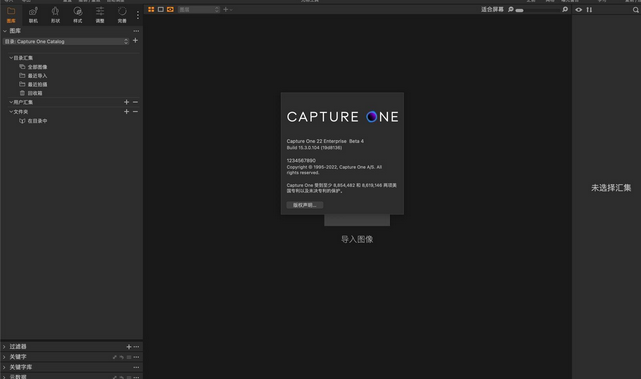The image size is (641, 379).
Task: Click the license number 1234567890
Action: [x=301, y=161]
